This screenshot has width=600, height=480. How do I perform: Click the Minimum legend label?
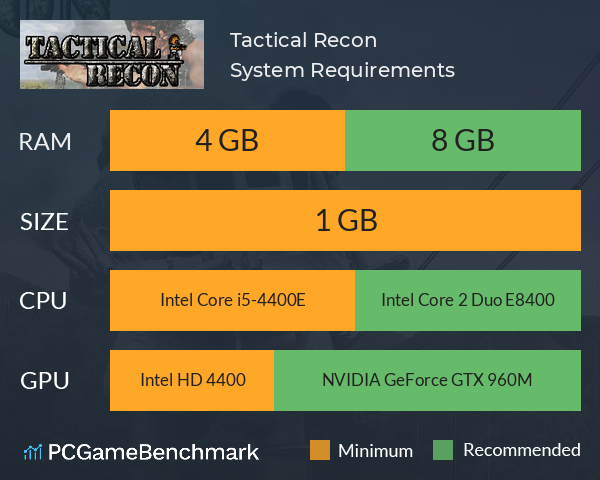(375, 451)
